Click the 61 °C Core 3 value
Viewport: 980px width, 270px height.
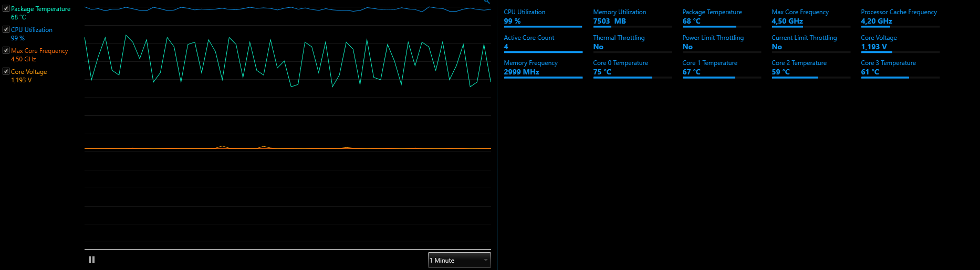(x=870, y=72)
